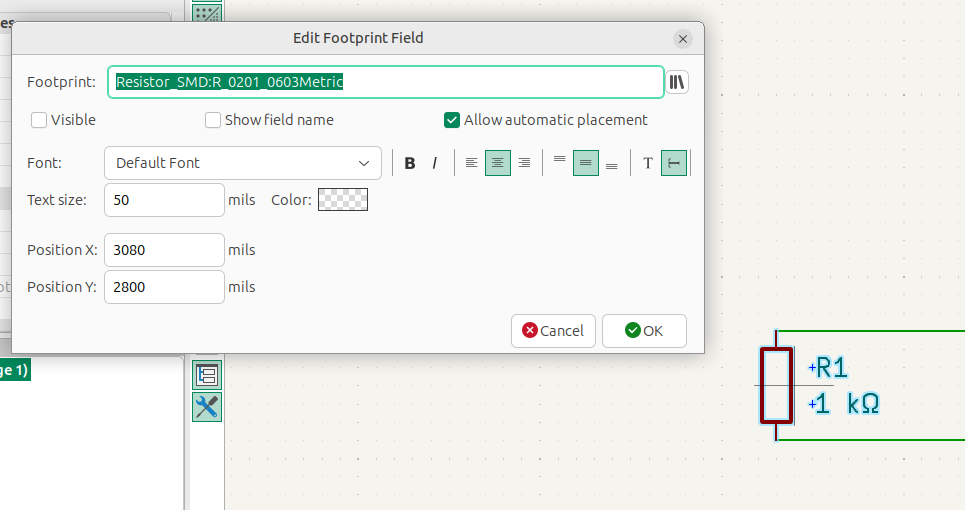Screen dimensions: 965x510
Task: Center text horizontally
Action: click(498, 163)
